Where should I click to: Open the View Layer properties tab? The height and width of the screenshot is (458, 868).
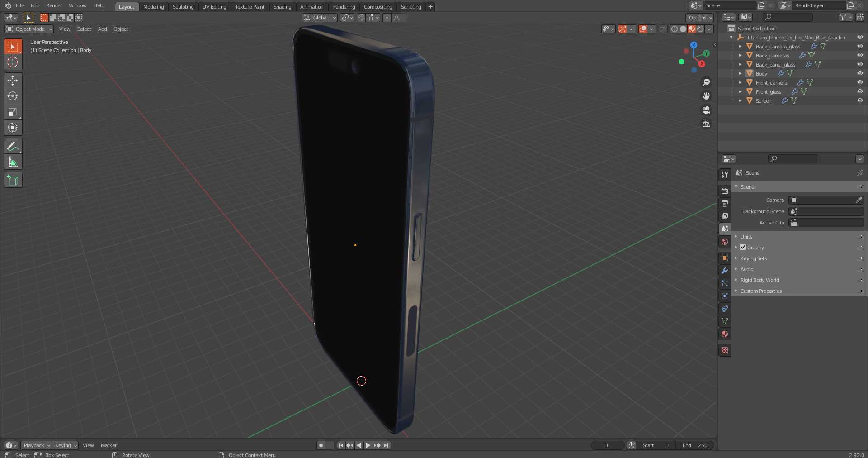[725, 216]
